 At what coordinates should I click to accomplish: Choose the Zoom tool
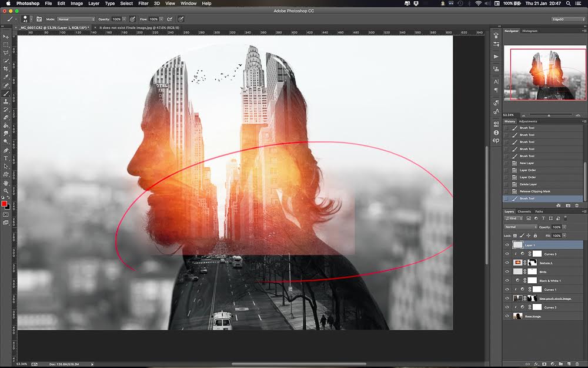point(5,191)
